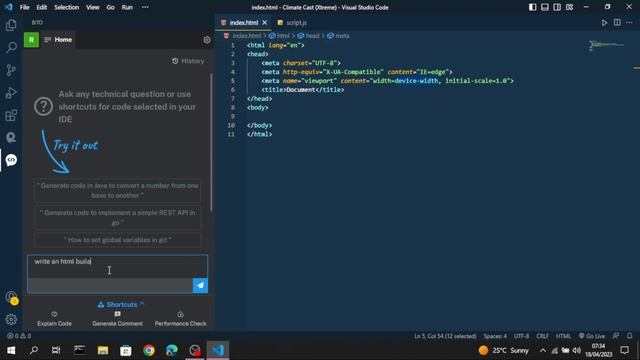Send the Bito chat message
Image resolution: width=640 pixels, height=360 pixels.
tap(200, 285)
